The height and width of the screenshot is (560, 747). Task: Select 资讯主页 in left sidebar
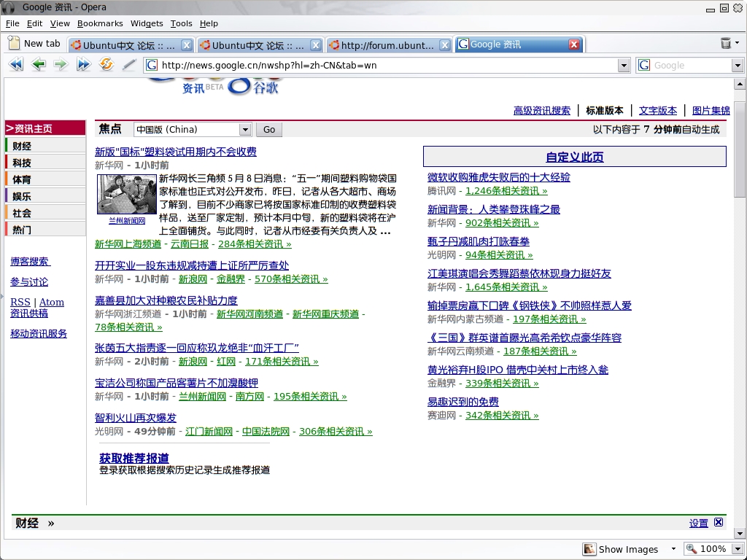(x=45, y=128)
